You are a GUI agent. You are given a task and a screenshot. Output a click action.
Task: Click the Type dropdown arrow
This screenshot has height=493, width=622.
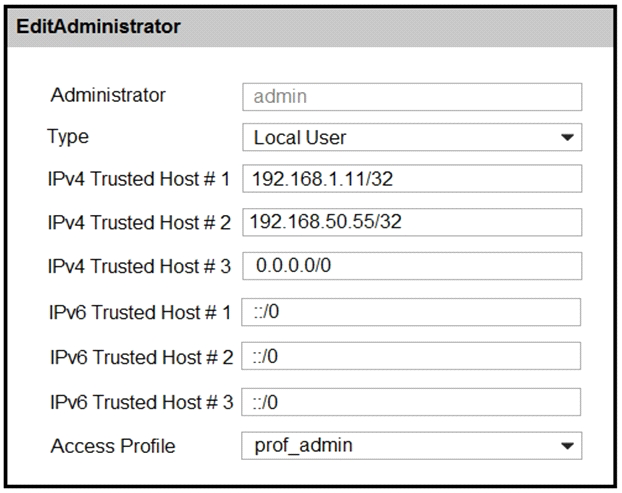(x=568, y=138)
